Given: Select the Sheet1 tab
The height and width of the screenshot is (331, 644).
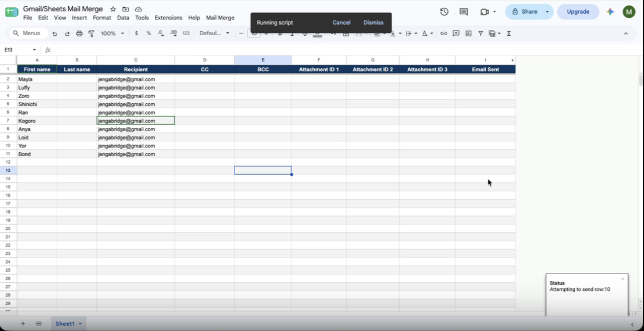Looking at the screenshot, I should [x=65, y=324].
